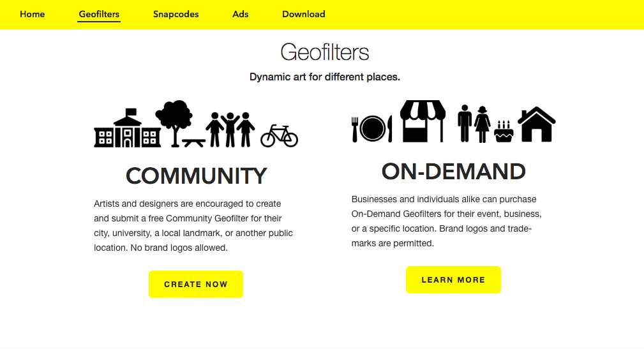Open the Home menu item
The width and height of the screenshot is (644, 349).
(x=33, y=14)
